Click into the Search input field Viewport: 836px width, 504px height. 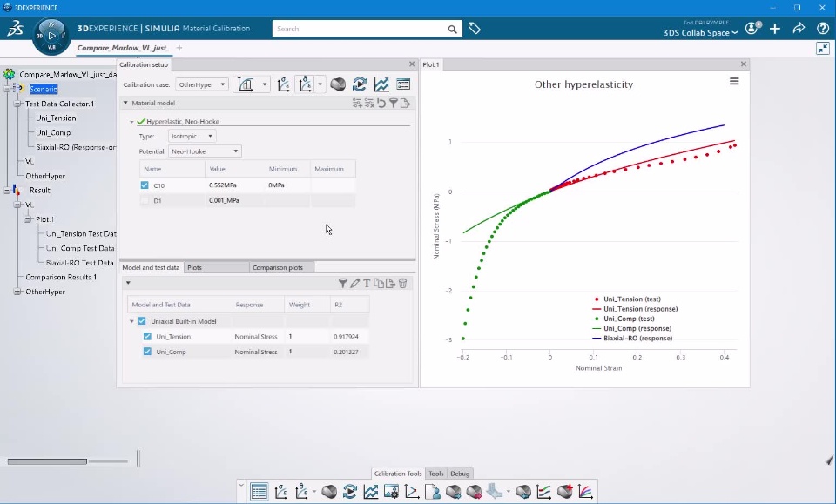[x=360, y=29]
